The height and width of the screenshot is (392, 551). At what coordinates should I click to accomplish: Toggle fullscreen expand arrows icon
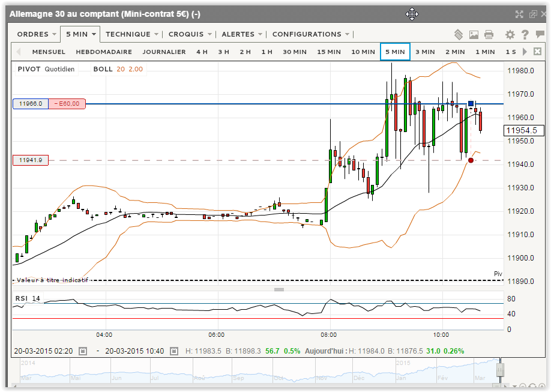pos(519,14)
